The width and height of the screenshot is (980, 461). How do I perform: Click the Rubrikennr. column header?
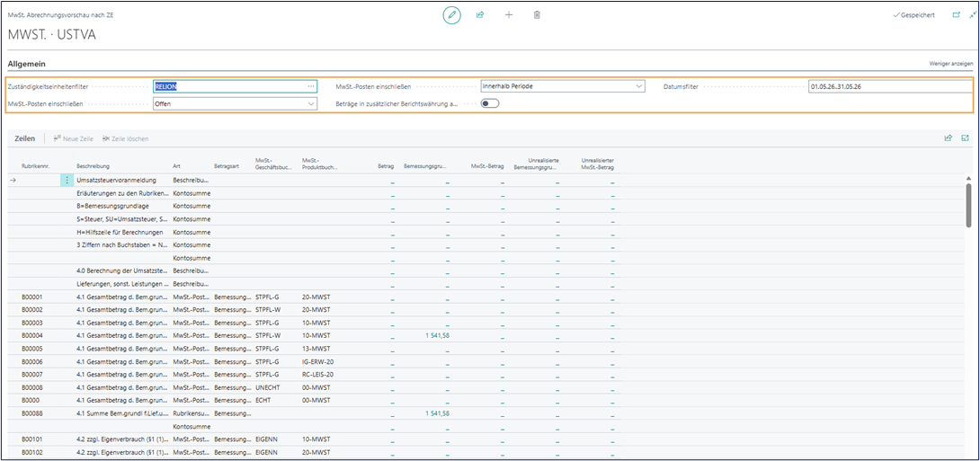pyautogui.click(x=34, y=167)
